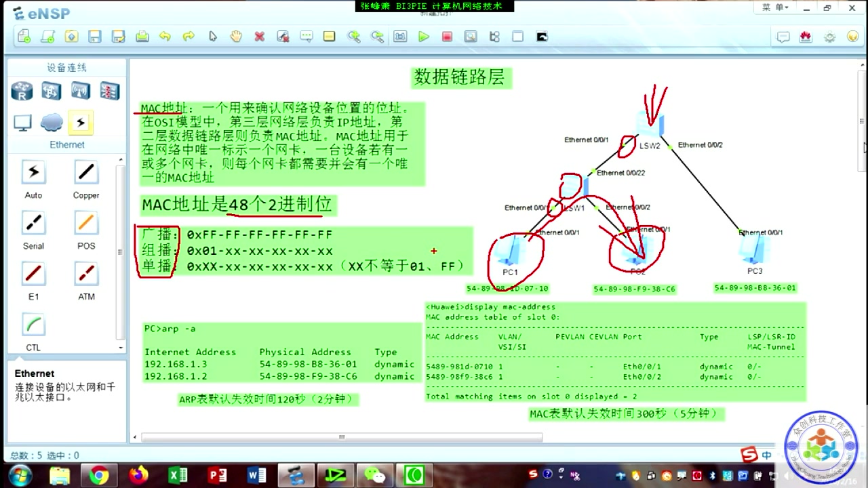
Task: Save topology as a new file
Action: 118,37
